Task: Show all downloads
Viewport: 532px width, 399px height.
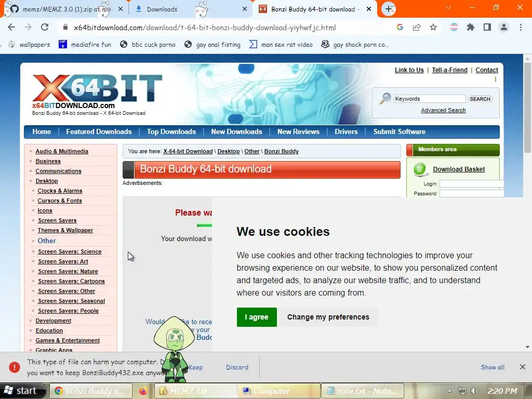Action: (493, 367)
